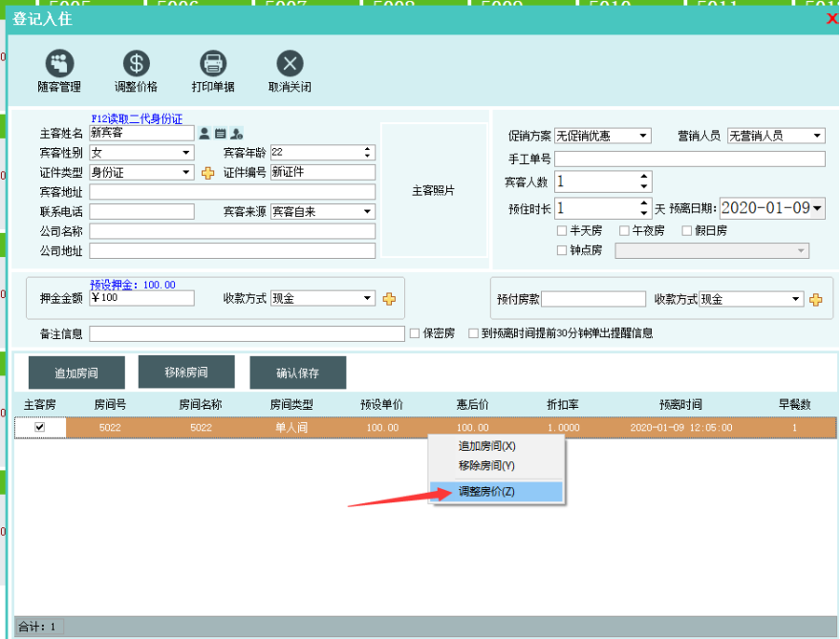Open the 预离日期 date picker dropdown
The height and width of the screenshot is (639, 840).
[x=817, y=208]
